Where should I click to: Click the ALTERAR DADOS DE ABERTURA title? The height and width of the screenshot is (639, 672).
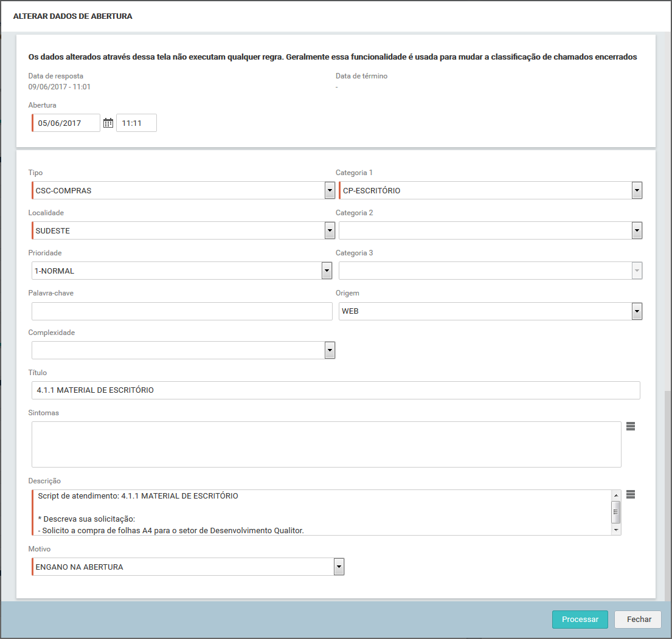(x=73, y=16)
